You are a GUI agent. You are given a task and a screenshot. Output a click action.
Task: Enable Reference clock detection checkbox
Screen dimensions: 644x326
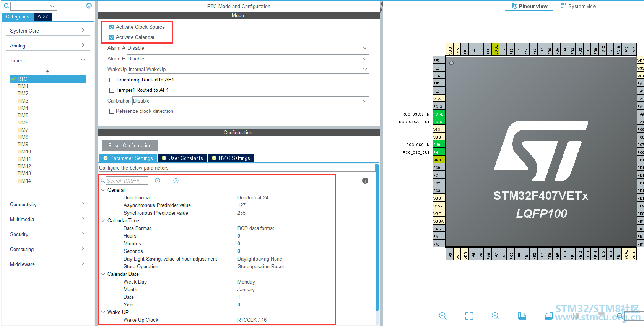point(112,111)
